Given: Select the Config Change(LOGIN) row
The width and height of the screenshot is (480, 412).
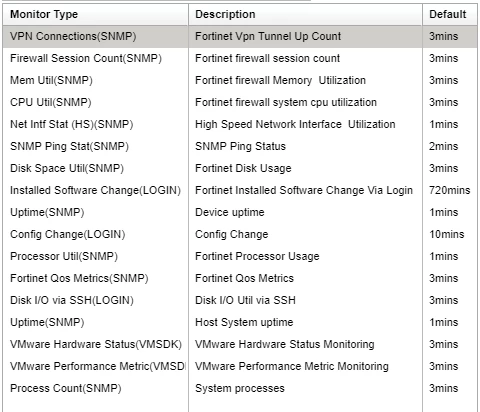Looking at the screenshot, I should (240, 234).
